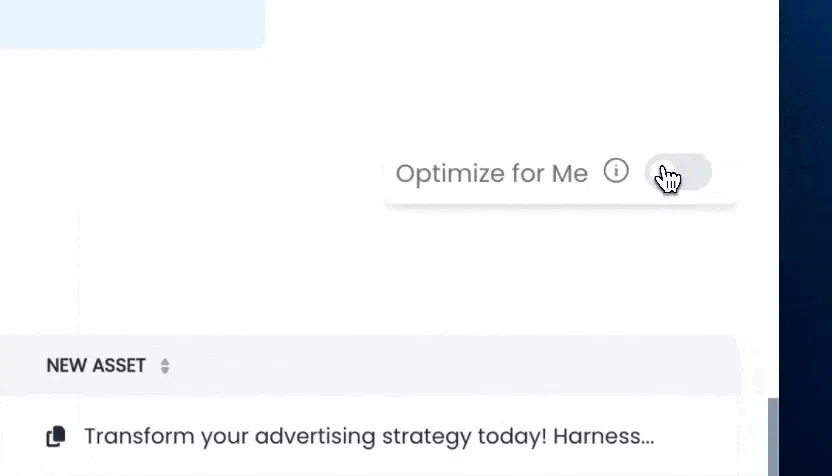Click the right end of the Optimize toggle track
This screenshot has height=476, width=832.
point(701,172)
